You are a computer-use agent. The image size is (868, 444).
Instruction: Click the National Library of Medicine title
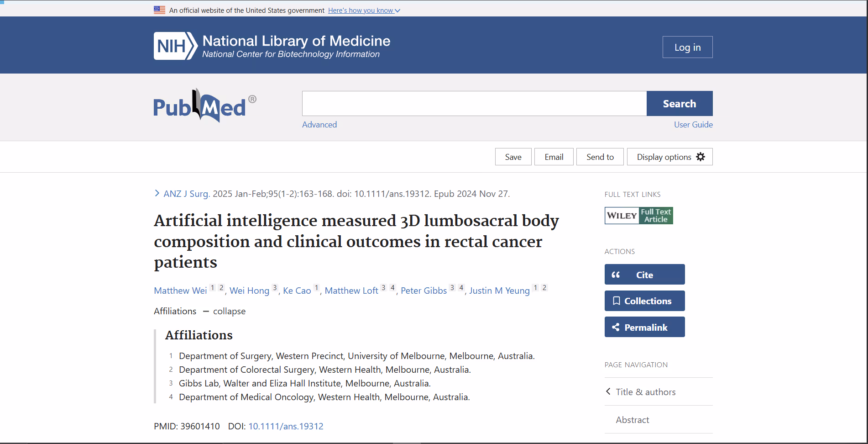(296, 41)
